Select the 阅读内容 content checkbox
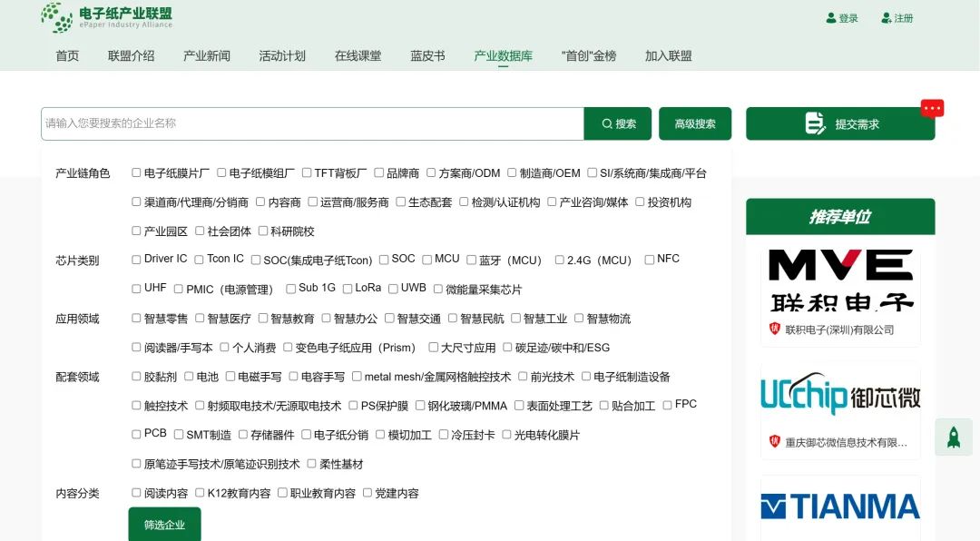This screenshot has height=541, width=980. [134, 493]
